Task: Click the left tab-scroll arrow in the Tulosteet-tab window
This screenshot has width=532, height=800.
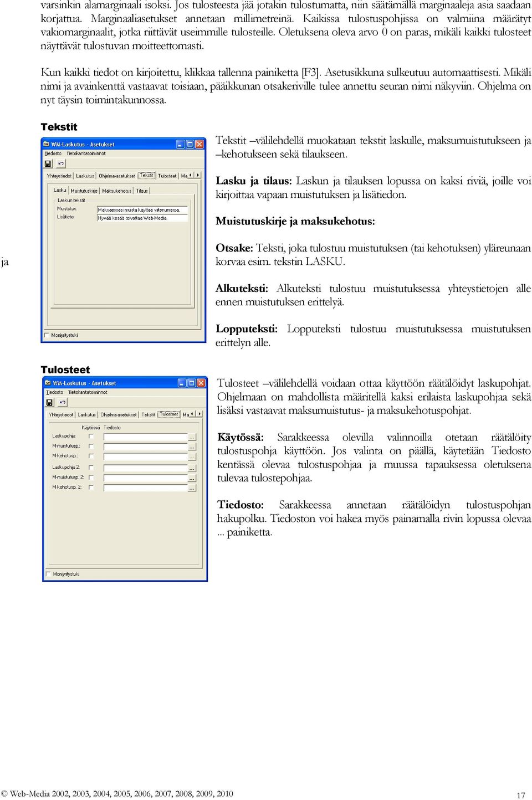Action: (x=193, y=414)
